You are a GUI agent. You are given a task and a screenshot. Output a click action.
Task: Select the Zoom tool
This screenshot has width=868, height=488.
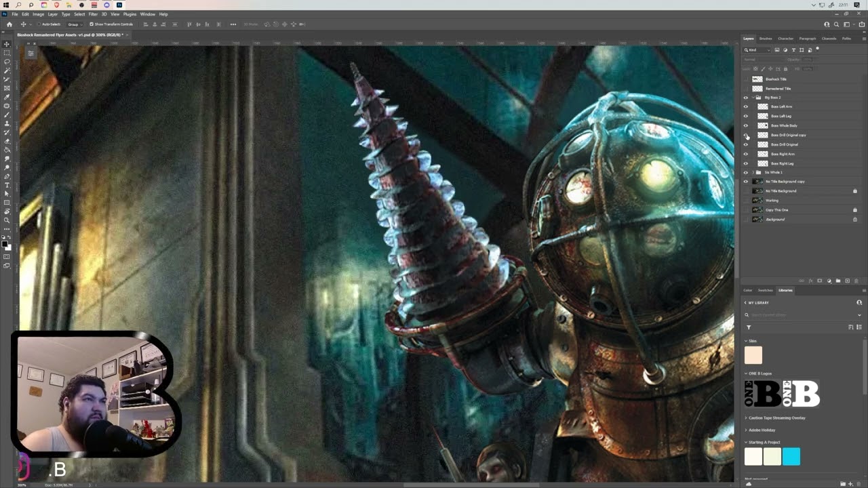7,220
